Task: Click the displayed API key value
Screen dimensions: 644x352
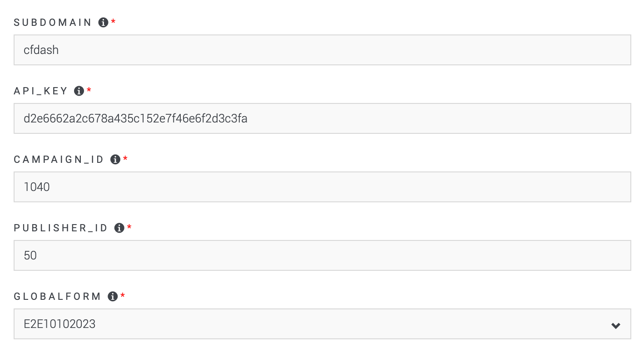Action: click(135, 118)
